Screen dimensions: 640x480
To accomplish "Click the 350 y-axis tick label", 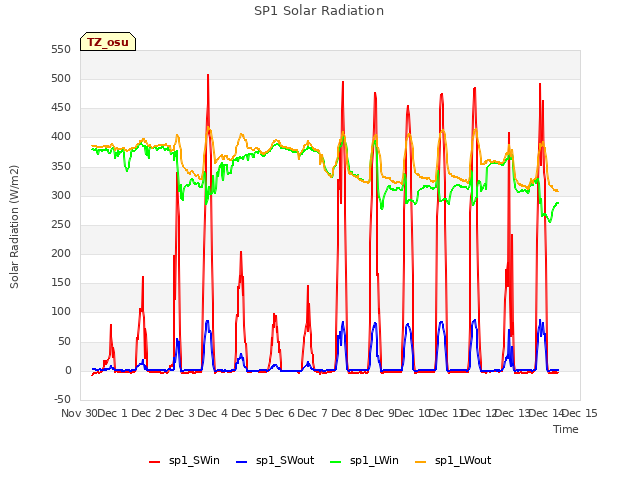I will tap(61, 166).
